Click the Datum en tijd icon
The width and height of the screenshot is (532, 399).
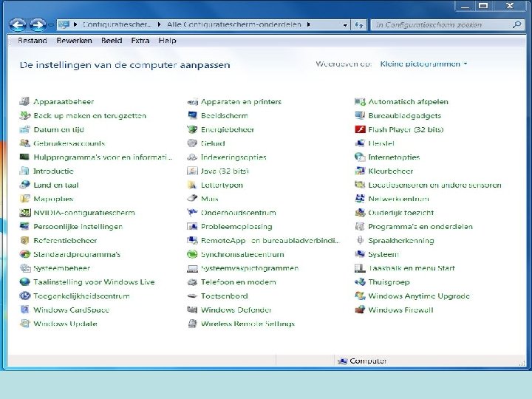24,129
